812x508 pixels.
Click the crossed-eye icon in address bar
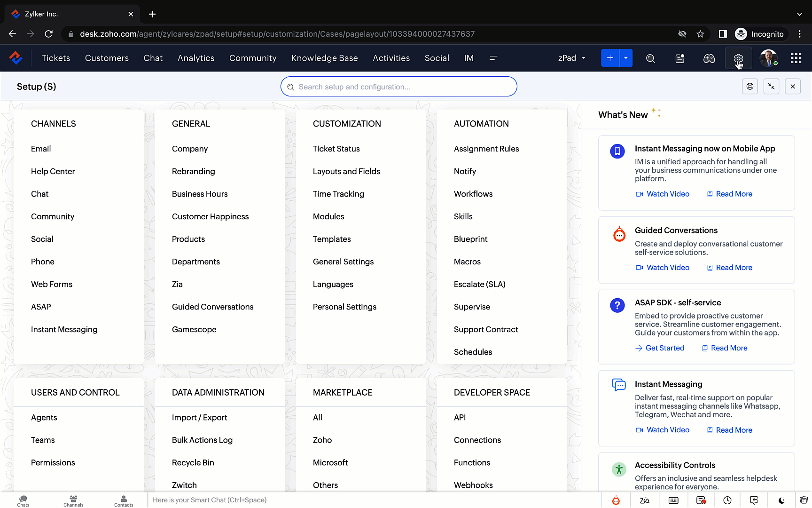(682, 34)
